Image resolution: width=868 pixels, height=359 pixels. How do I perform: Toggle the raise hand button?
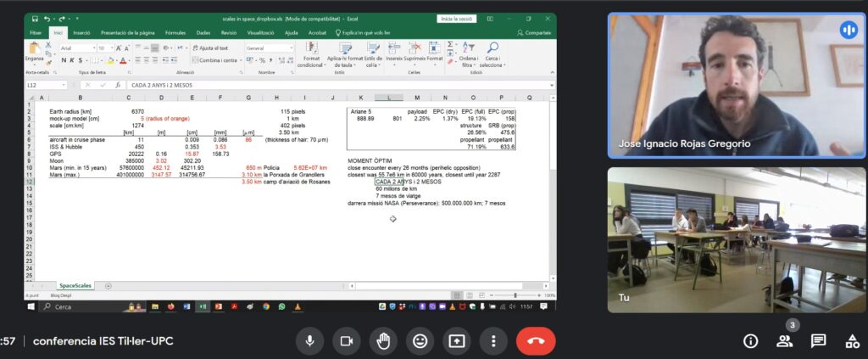(x=383, y=340)
